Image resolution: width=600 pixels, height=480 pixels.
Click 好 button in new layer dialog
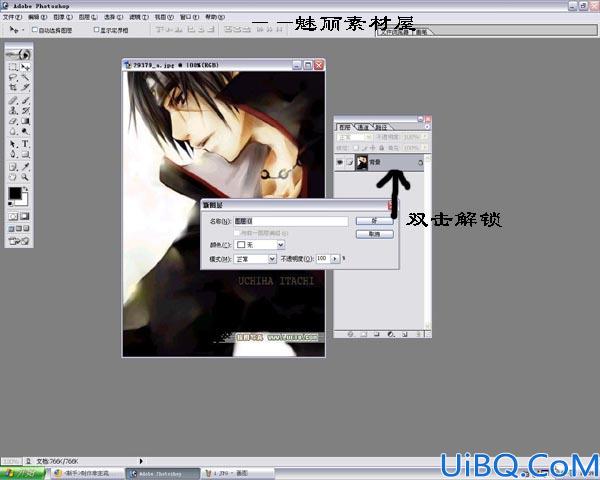(375, 221)
